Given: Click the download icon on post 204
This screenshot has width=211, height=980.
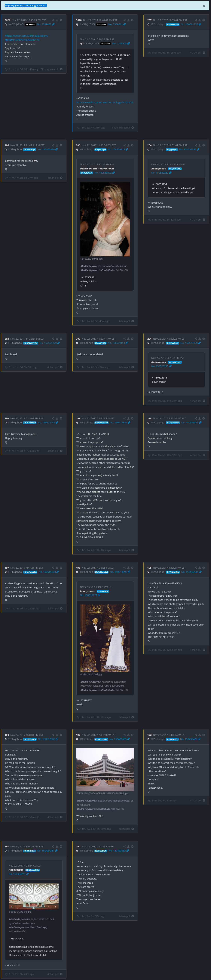Looking at the screenshot, I should click(200, 145).
